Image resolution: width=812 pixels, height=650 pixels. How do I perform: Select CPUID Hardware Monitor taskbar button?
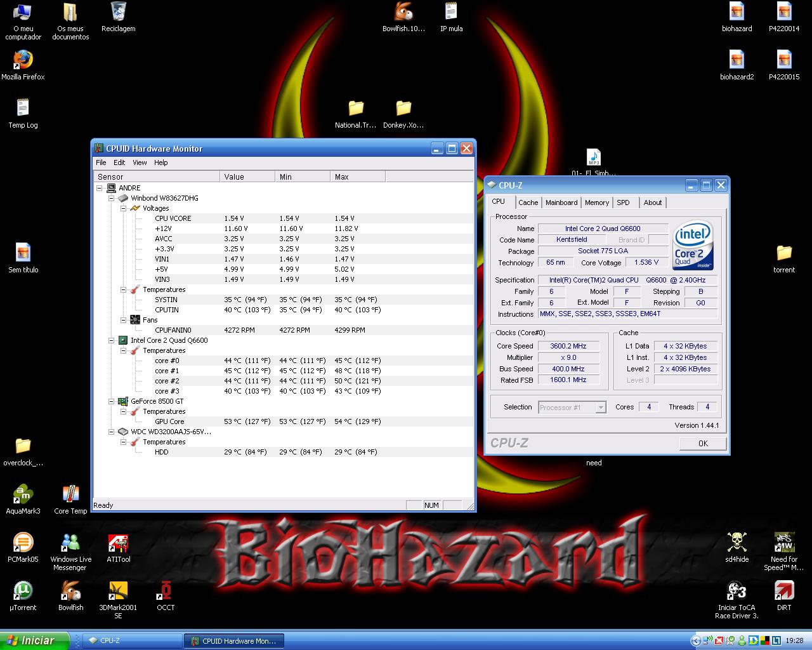coord(233,641)
